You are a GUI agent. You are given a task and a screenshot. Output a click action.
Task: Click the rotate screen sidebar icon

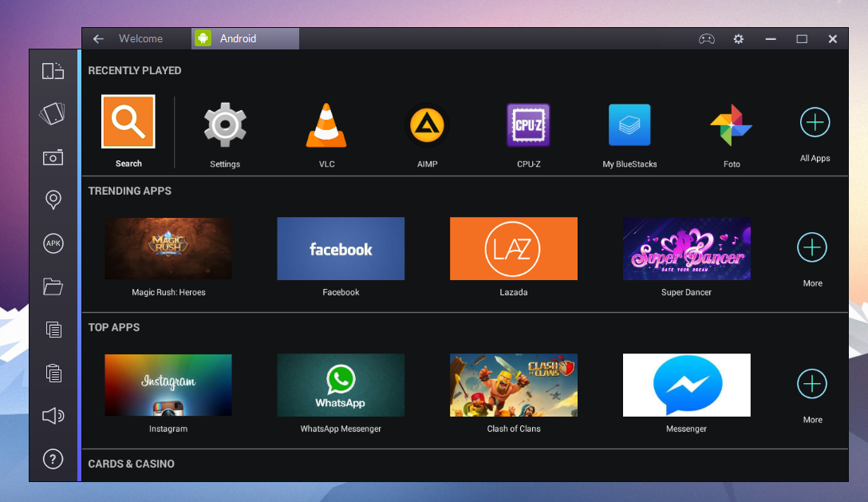(x=53, y=71)
